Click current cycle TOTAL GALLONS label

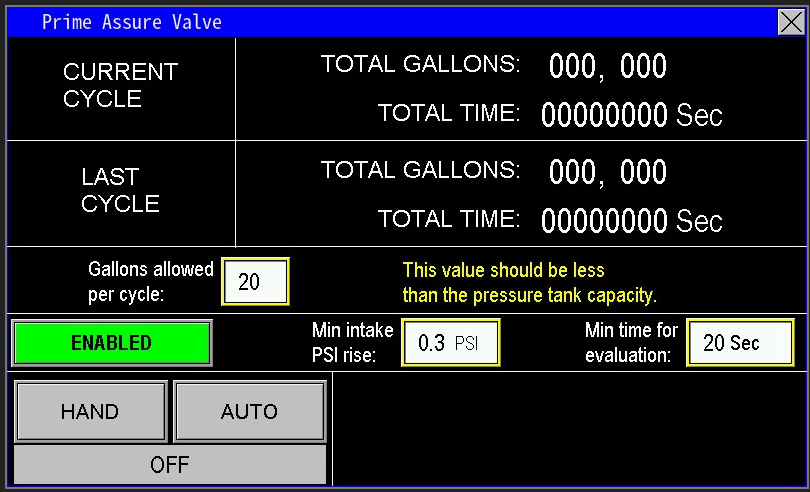[420, 64]
